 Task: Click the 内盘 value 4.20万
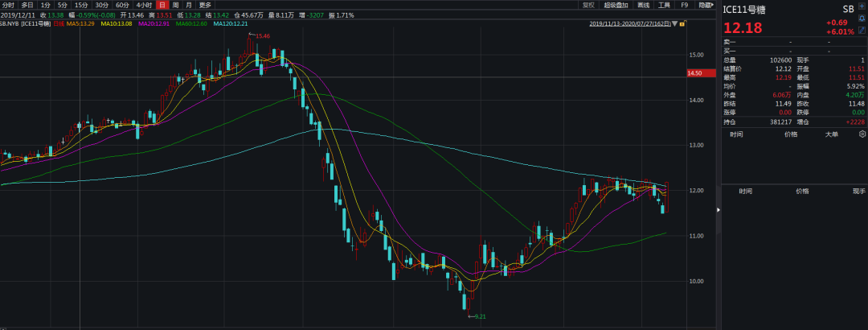854,95
